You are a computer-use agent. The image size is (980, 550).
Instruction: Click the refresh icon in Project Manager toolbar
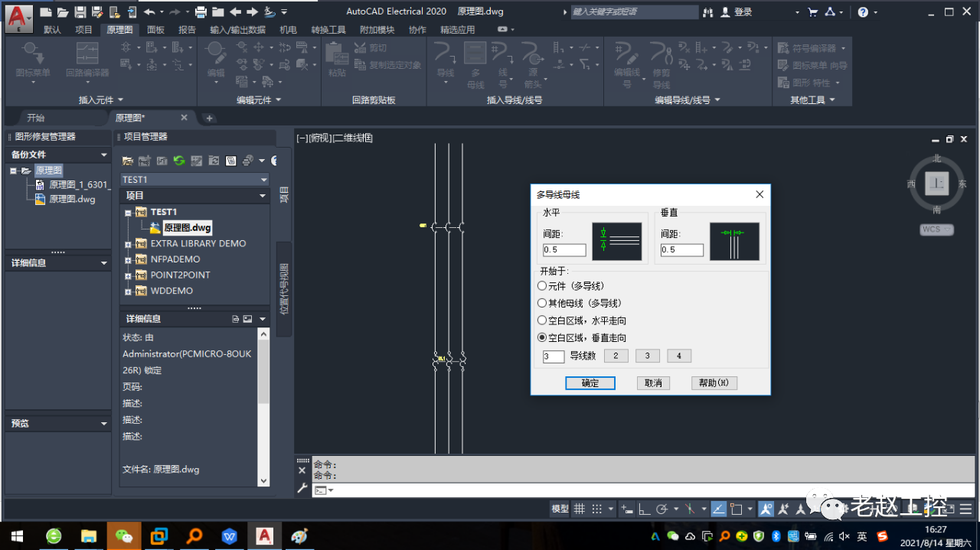click(179, 161)
